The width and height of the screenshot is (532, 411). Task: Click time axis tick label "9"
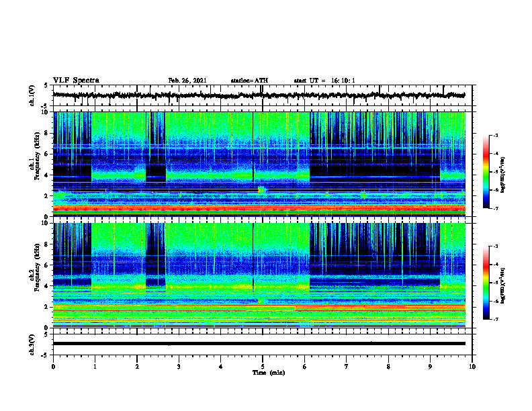coord(430,367)
